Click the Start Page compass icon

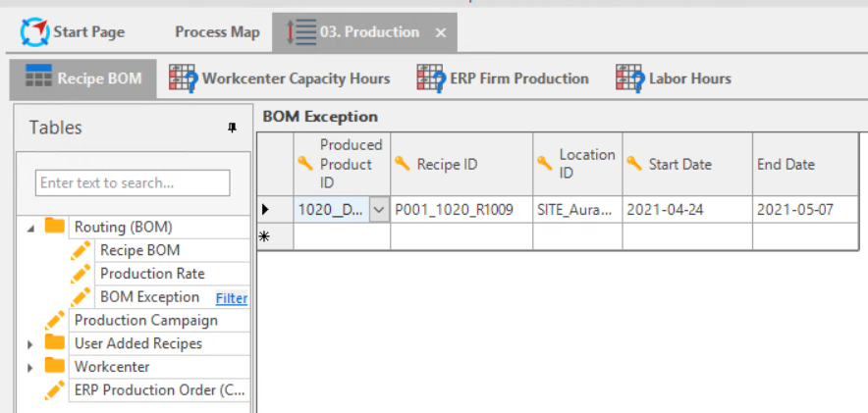click(35, 32)
